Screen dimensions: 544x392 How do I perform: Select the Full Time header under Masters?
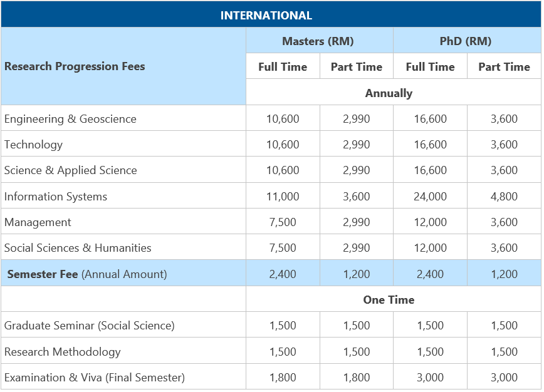coord(283,66)
